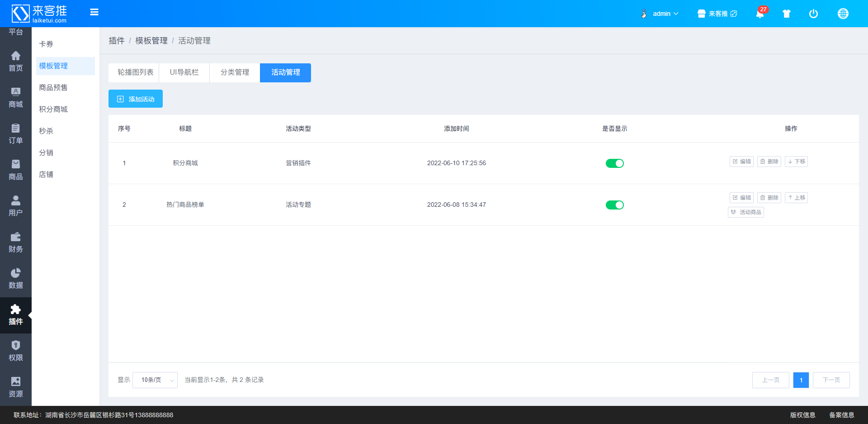Screen dimensions: 868x424
Task: Click the 2022-06-10 17:25:56 timestamp cell
Action: 457,163
